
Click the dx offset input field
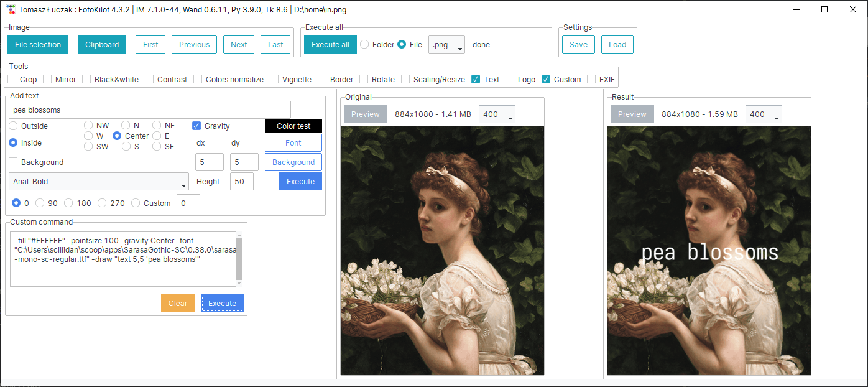210,162
